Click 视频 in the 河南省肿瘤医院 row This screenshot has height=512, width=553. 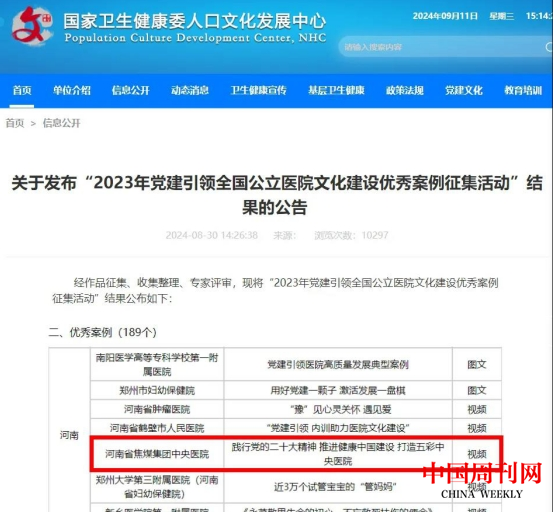[x=477, y=409]
